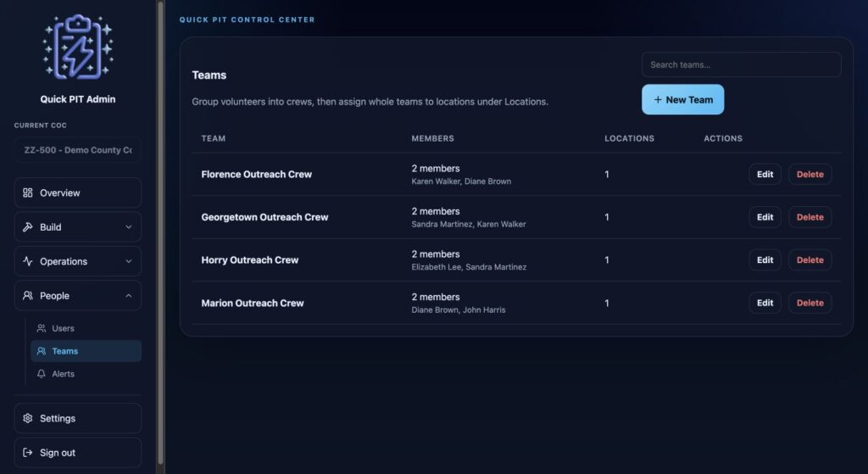Delete the Georgetown Outreach Crew team
The width and height of the screenshot is (868, 474).
(x=810, y=217)
